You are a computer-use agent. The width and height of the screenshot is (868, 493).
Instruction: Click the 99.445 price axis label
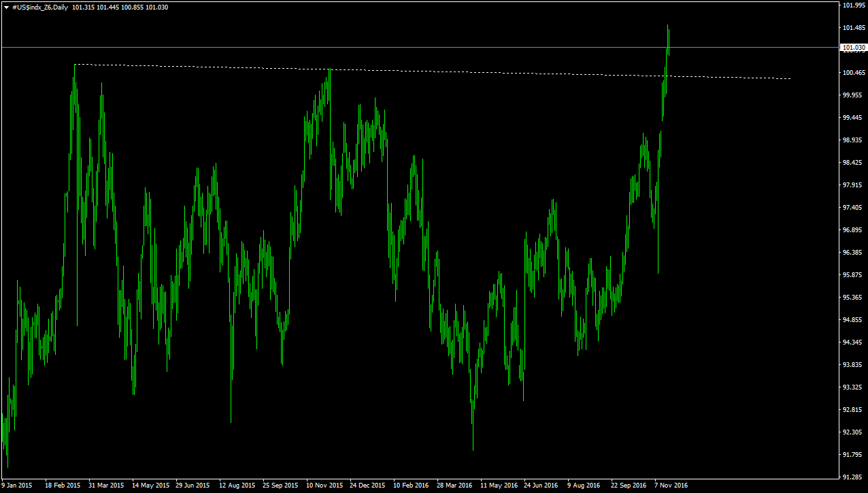click(x=854, y=118)
